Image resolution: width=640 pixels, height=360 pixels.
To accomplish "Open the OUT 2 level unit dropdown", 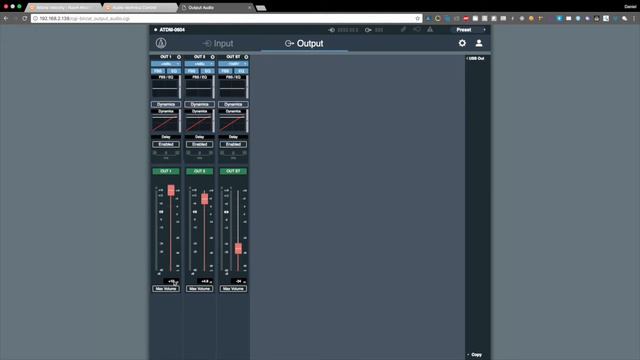I will tap(200, 64).
